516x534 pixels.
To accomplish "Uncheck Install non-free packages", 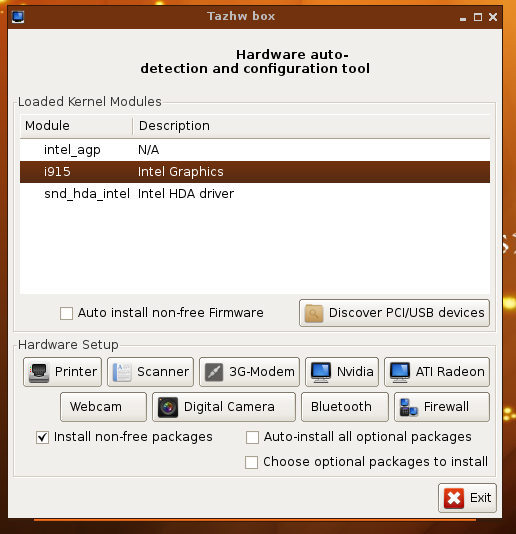I will [x=42, y=438].
